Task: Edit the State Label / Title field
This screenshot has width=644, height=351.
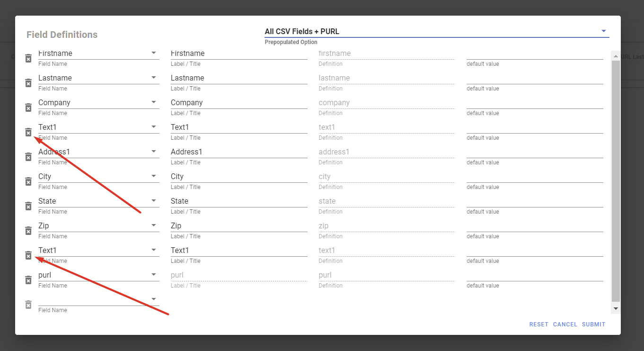Action: click(239, 201)
